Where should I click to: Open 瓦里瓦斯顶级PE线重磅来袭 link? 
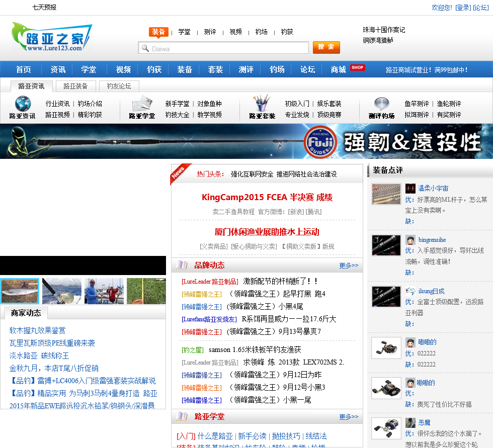[52, 343]
